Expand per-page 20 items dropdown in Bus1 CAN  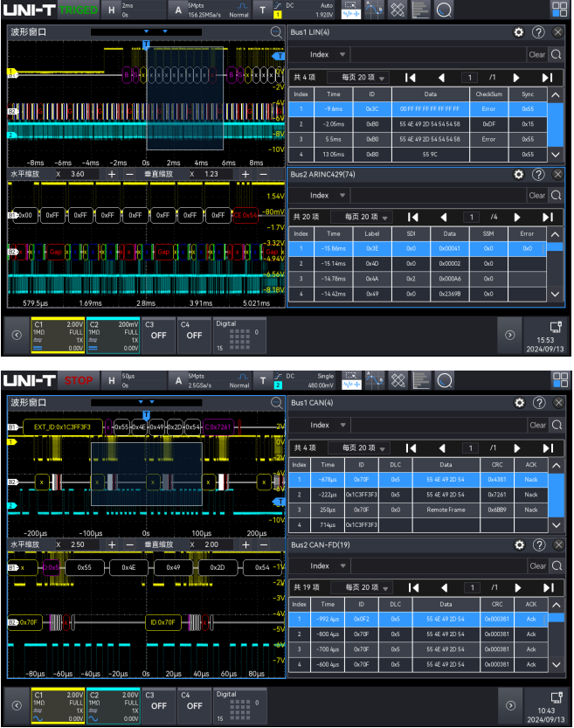click(367, 447)
